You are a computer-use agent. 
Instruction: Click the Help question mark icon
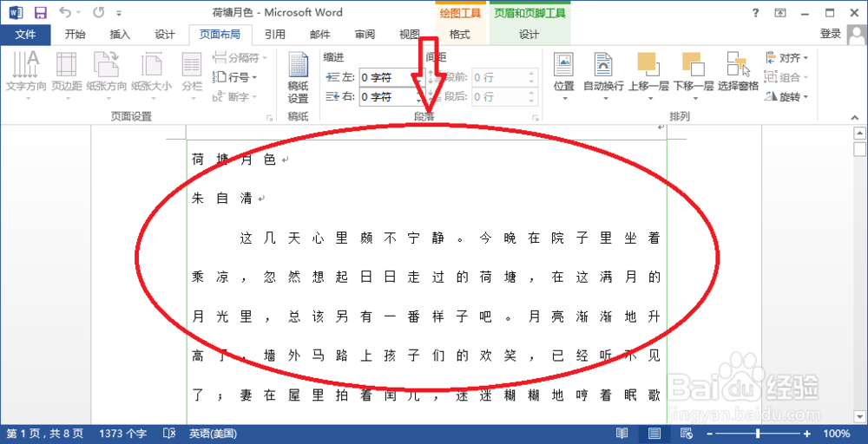coord(756,13)
